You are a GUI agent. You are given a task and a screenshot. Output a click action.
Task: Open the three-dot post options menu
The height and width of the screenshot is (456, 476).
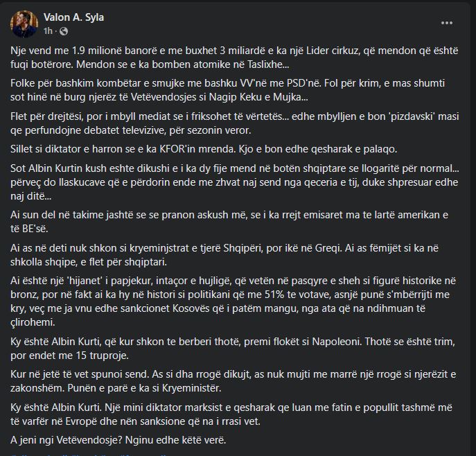(x=447, y=23)
